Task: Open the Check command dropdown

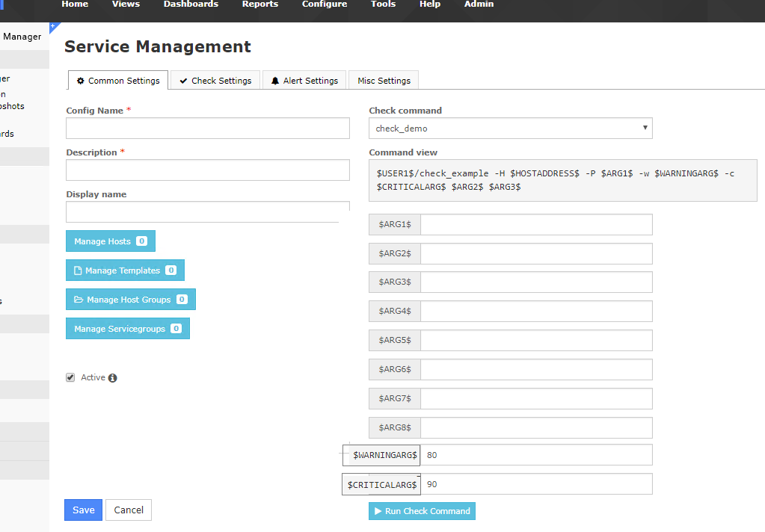Action: coord(510,129)
